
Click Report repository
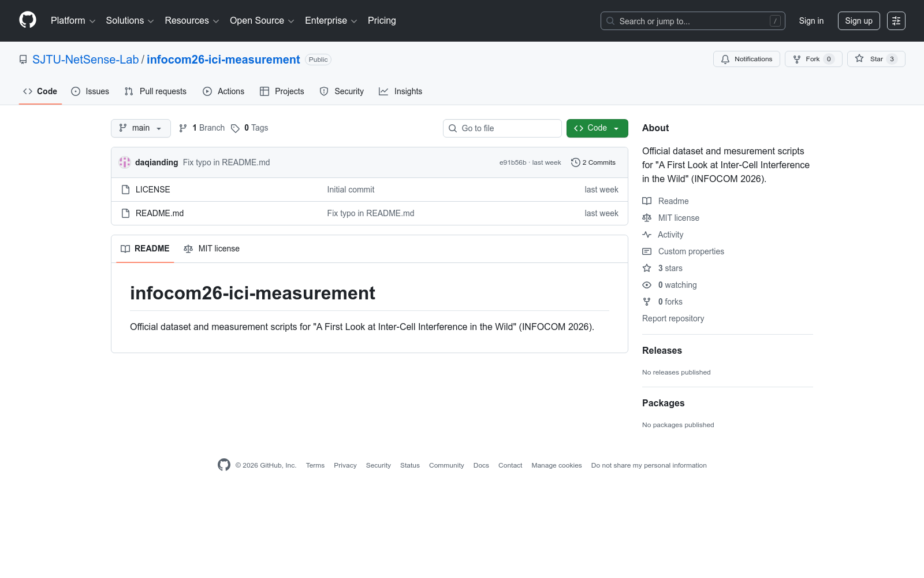(x=673, y=318)
